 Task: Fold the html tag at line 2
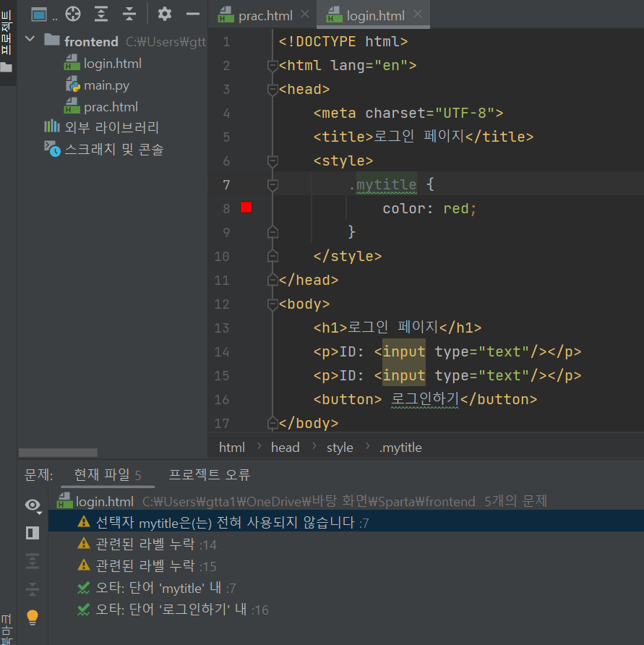[272, 65]
